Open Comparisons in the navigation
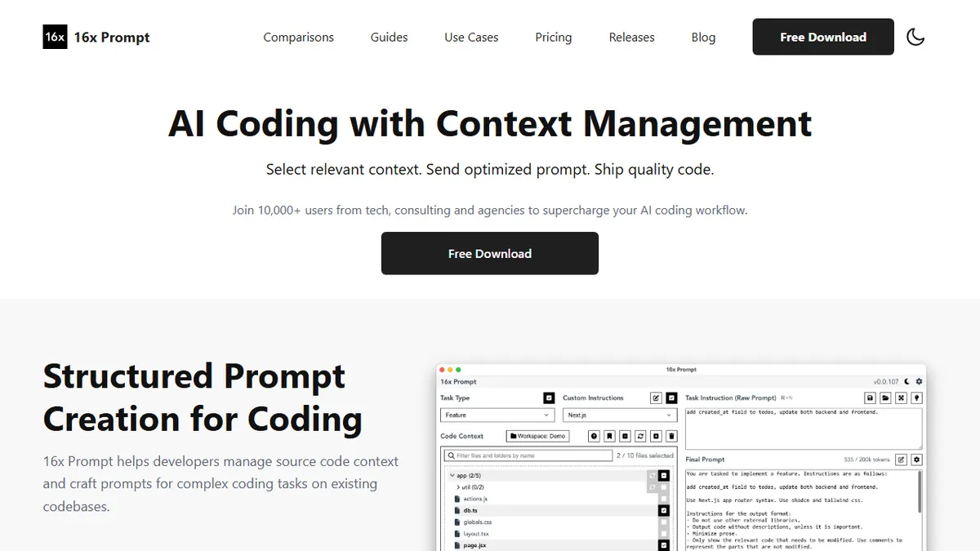 [x=298, y=37]
